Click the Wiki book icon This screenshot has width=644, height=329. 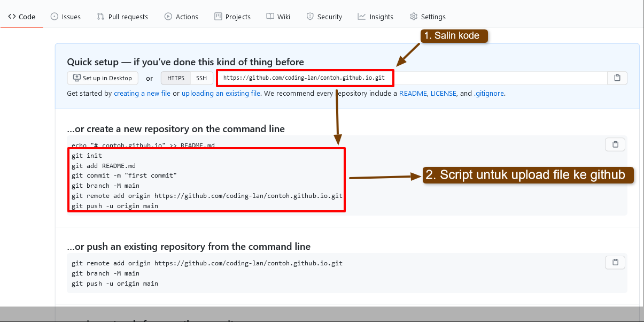click(269, 17)
